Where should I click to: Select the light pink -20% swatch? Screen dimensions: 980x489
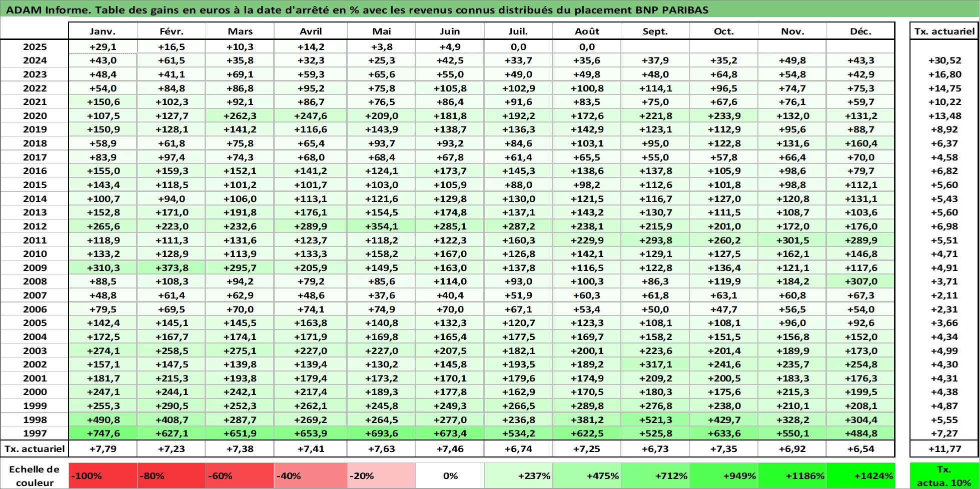coord(382,475)
